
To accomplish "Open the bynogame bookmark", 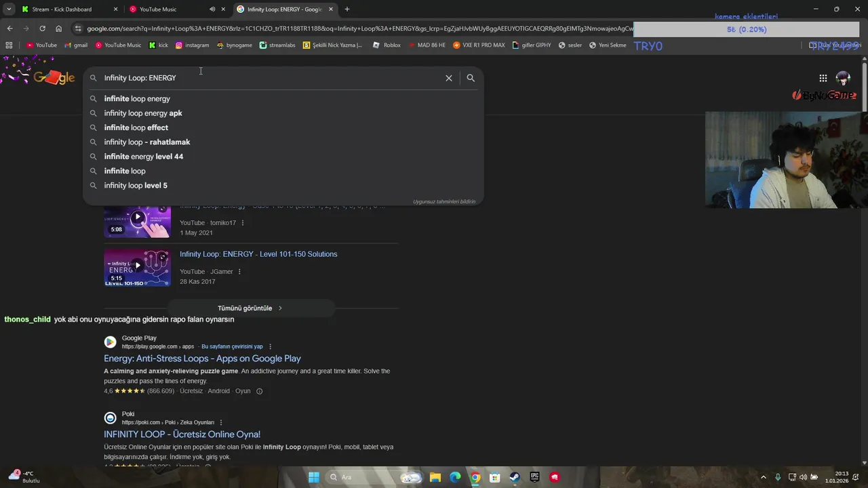I will click(x=234, y=45).
